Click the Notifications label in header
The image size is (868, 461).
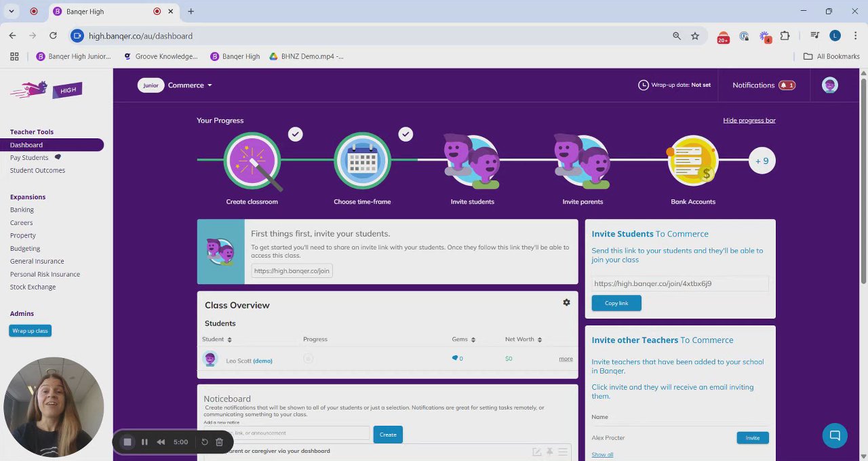753,85
